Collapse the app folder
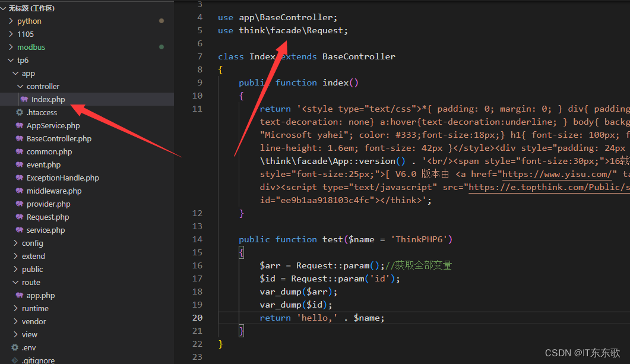This screenshot has height=364, width=630. (x=15, y=73)
